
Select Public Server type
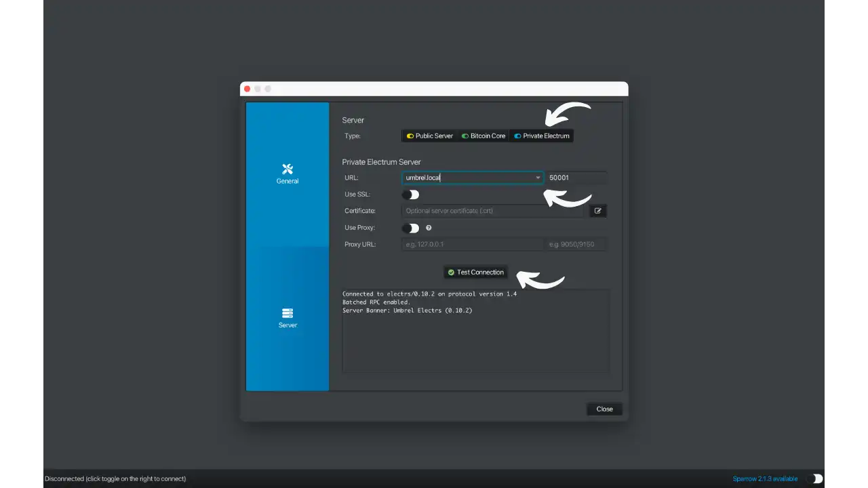(430, 136)
